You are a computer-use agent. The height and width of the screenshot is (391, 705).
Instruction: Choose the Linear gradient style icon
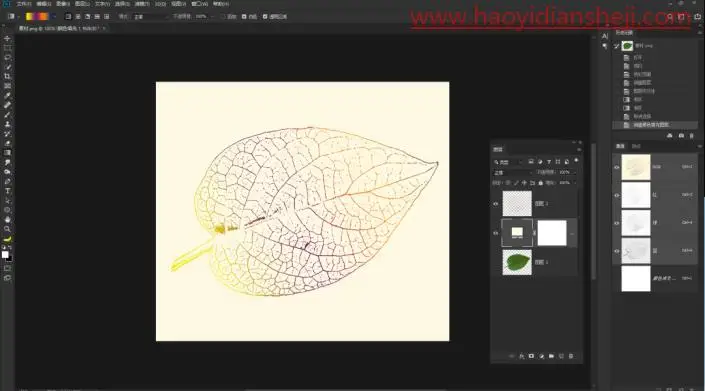tap(68, 17)
